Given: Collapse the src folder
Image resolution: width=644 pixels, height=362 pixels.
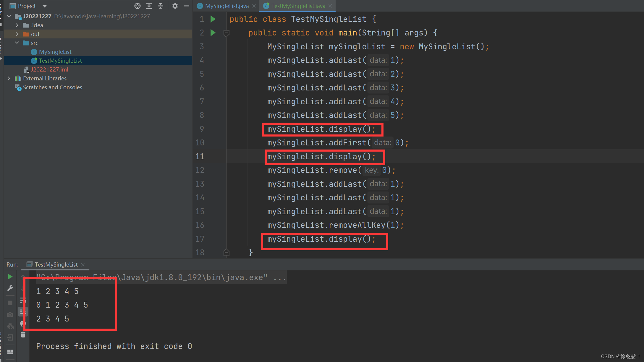Looking at the screenshot, I should pyautogui.click(x=17, y=43).
